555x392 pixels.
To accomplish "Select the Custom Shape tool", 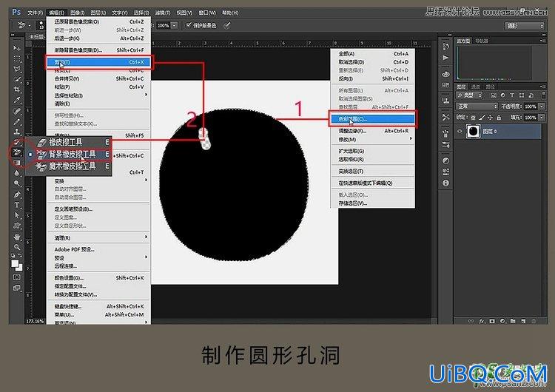I will [x=16, y=226].
